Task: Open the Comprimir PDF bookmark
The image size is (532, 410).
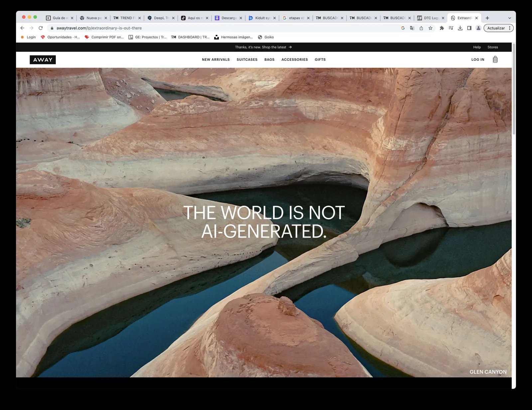Action: 104,37
